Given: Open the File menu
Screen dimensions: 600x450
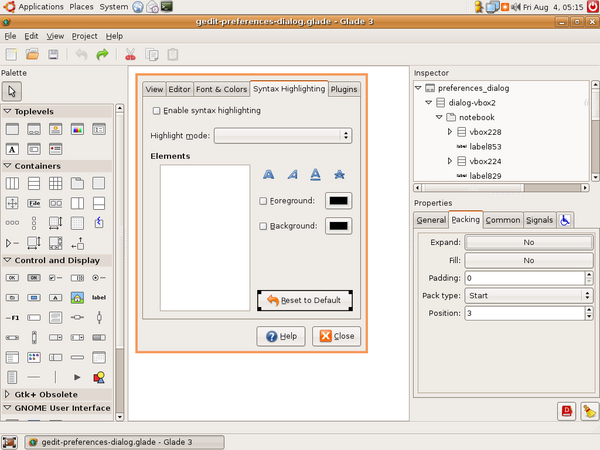Looking at the screenshot, I should pos(10,36).
